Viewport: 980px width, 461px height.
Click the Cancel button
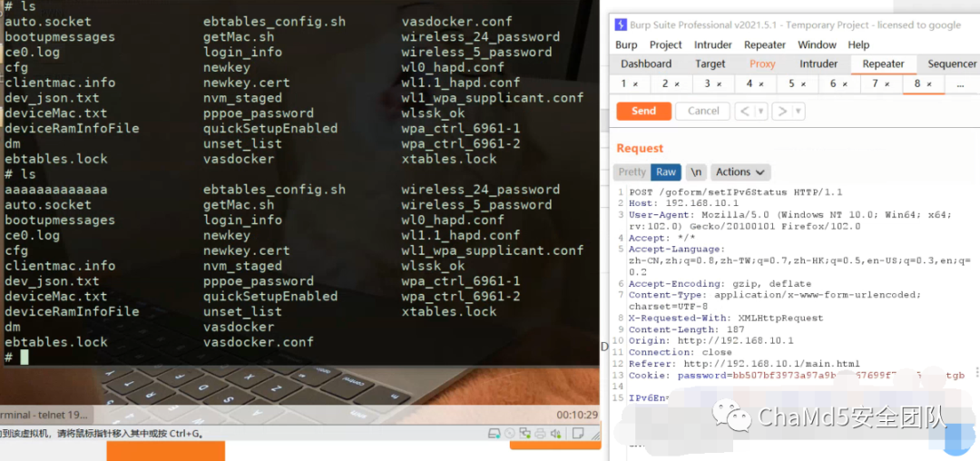pyautogui.click(x=703, y=112)
